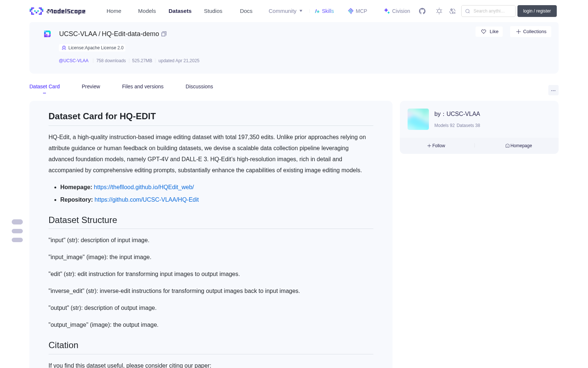This screenshot has width=588, height=368.
Task: Open the three-dot more options menu
Action: [x=553, y=90]
